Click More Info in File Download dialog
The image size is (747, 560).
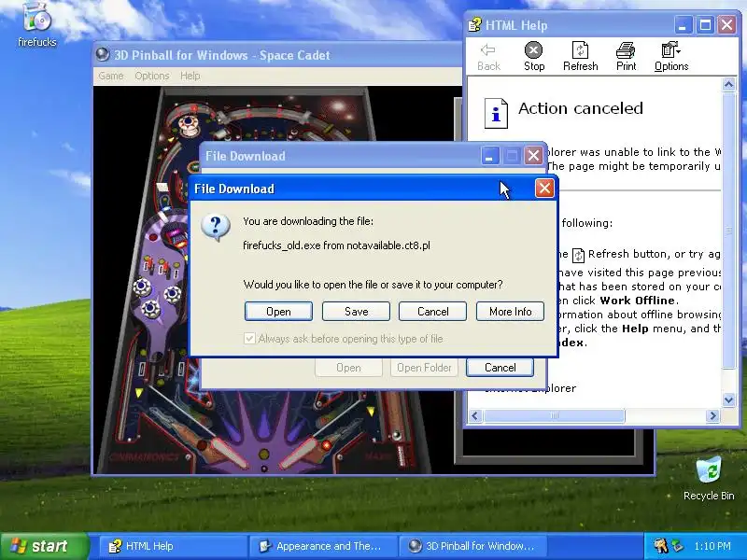click(x=510, y=312)
